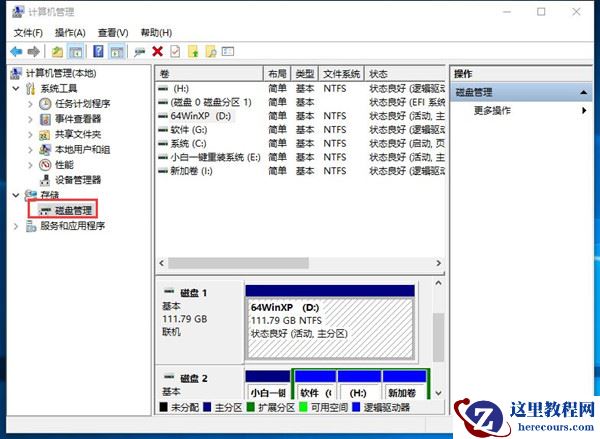Expand the 任务计划程序 node arrow
This screenshot has height=439, width=600.
tap(30, 104)
